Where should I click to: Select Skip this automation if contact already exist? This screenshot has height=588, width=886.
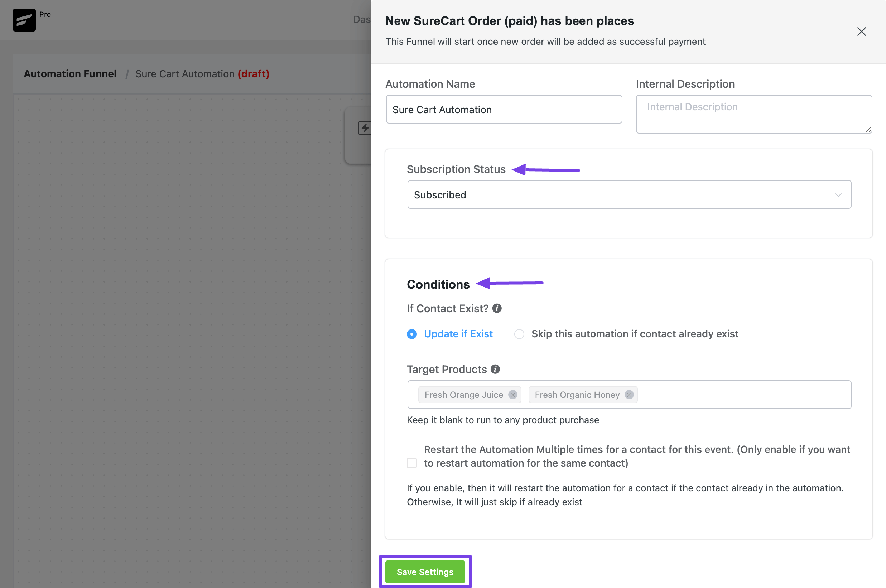coord(519,333)
